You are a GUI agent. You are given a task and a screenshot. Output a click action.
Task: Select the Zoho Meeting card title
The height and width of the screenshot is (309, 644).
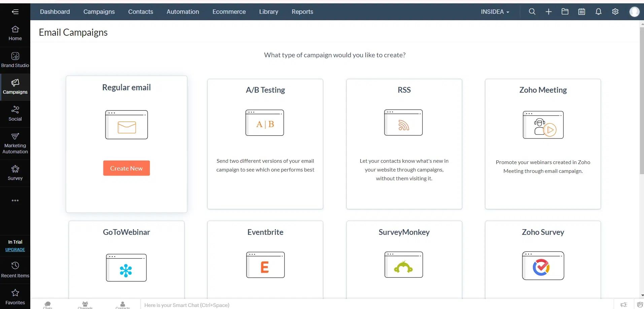(543, 90)
